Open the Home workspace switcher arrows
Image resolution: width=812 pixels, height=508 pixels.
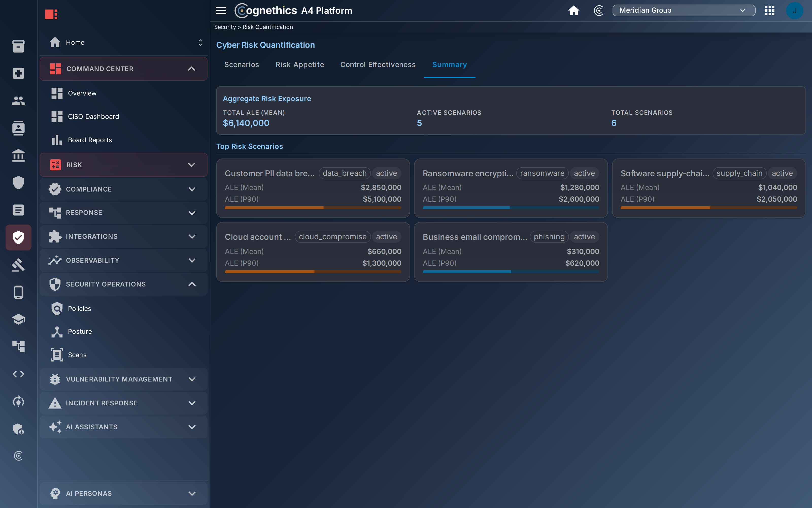[x=200, y=42]
